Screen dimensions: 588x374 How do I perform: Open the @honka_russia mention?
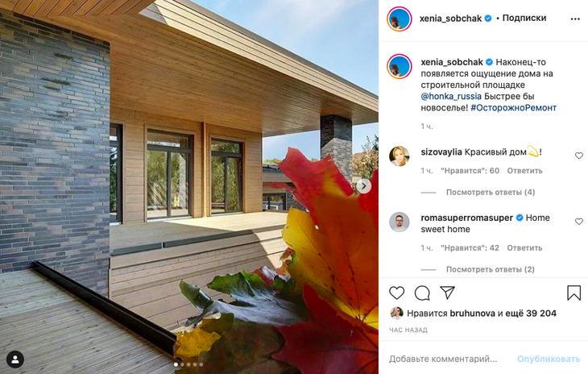[x=451, y=97]
